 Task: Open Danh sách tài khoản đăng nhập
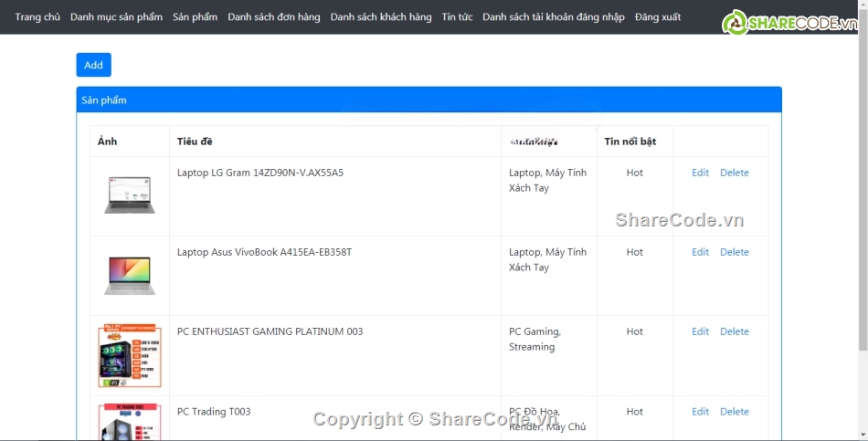pyautogui.click(x=554, y=17)
